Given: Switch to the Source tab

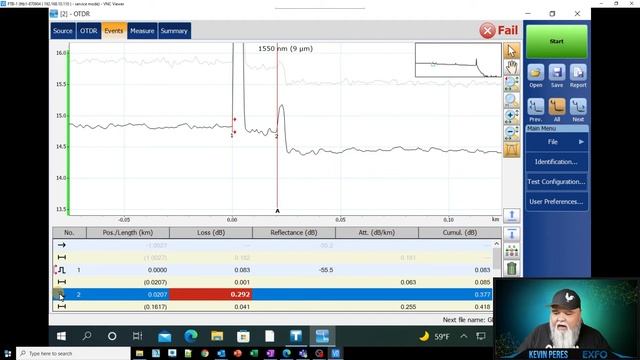Looking at the screenshot, I should [x=62, y=31].
